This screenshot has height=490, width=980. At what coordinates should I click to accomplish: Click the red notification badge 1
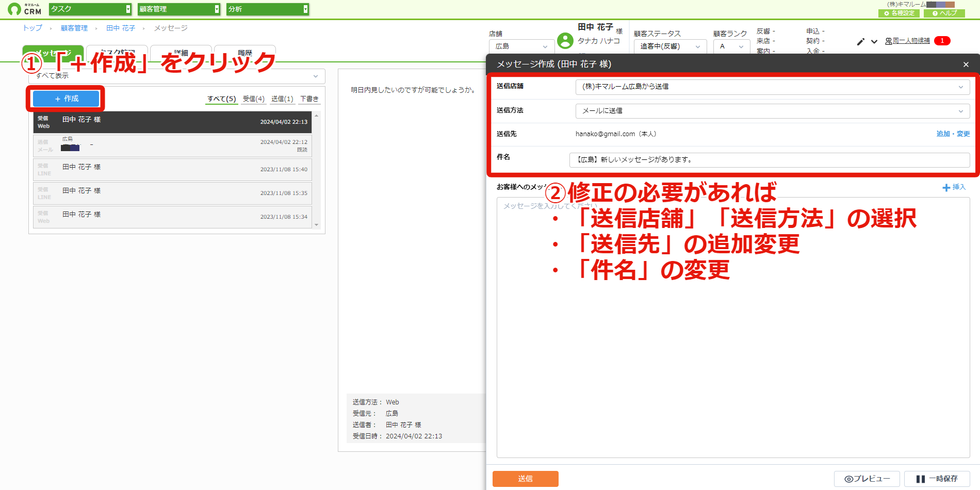click(x=942, y=41)
